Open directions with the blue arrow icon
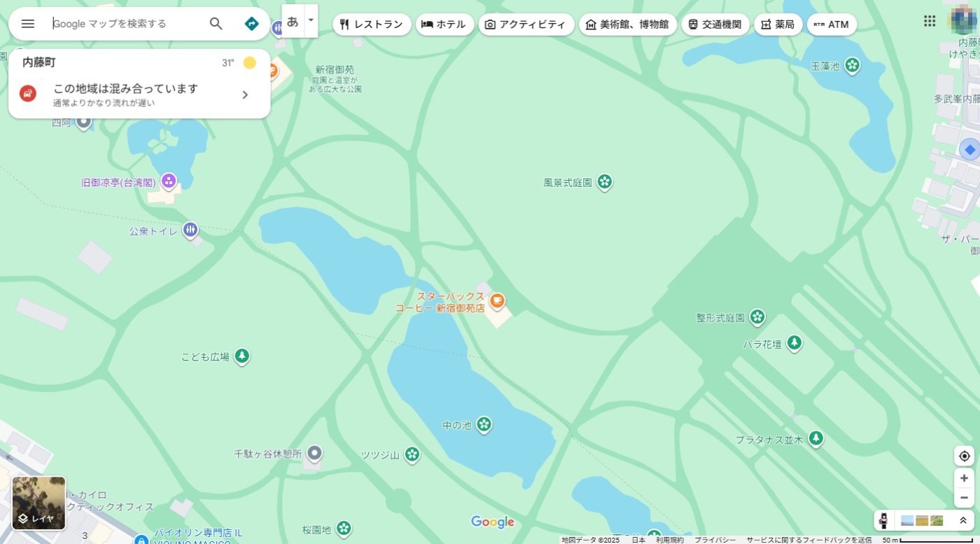Viewport: 980px width, 544px height. pyautogui.click(x=251, y=24)
